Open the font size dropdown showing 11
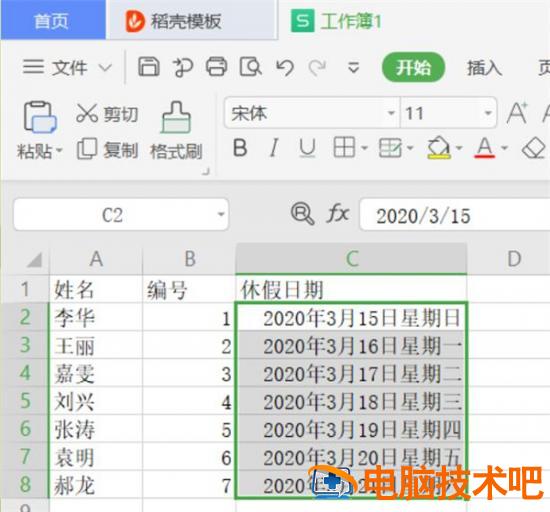 click(488, 113)
